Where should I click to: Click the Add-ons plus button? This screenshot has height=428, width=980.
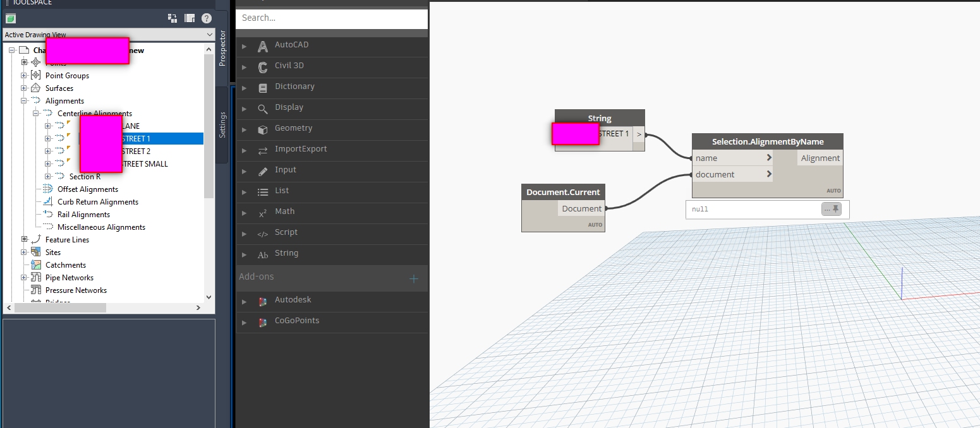point(414,278)
